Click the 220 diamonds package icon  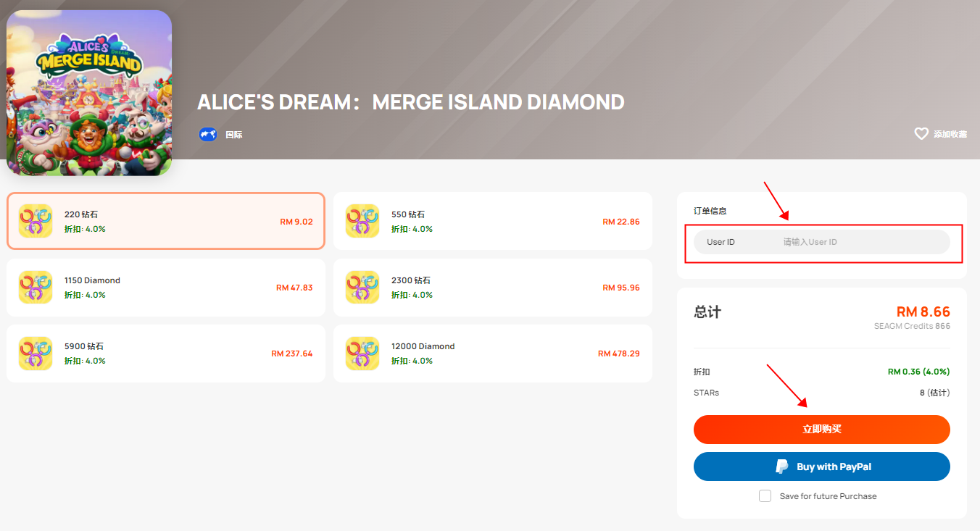tap(36, 221)
